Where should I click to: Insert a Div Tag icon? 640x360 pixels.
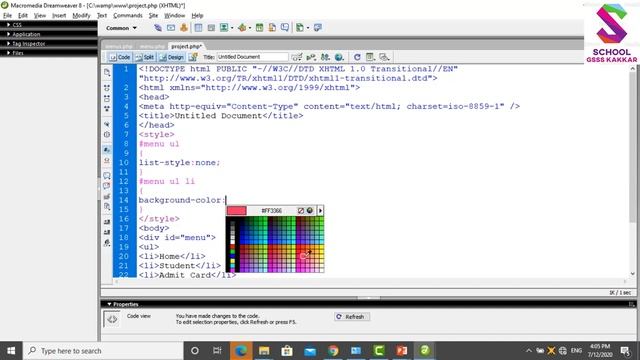(x=211, y=28)
